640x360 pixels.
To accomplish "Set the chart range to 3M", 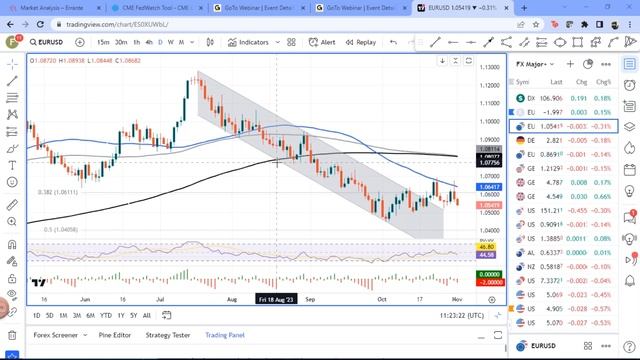I will pos(77,315).
